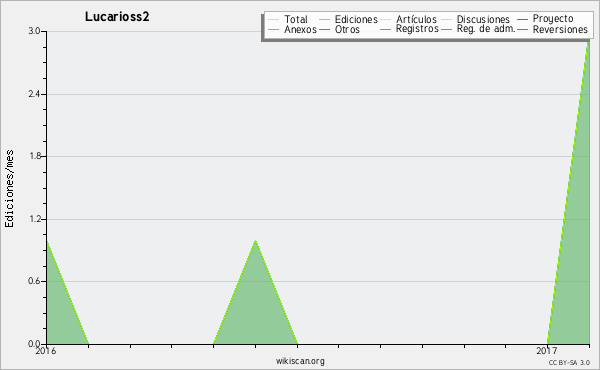This screenshot has height=370, width=600.
Task: Click the wikiscan.org label
Action: point(300,361)
